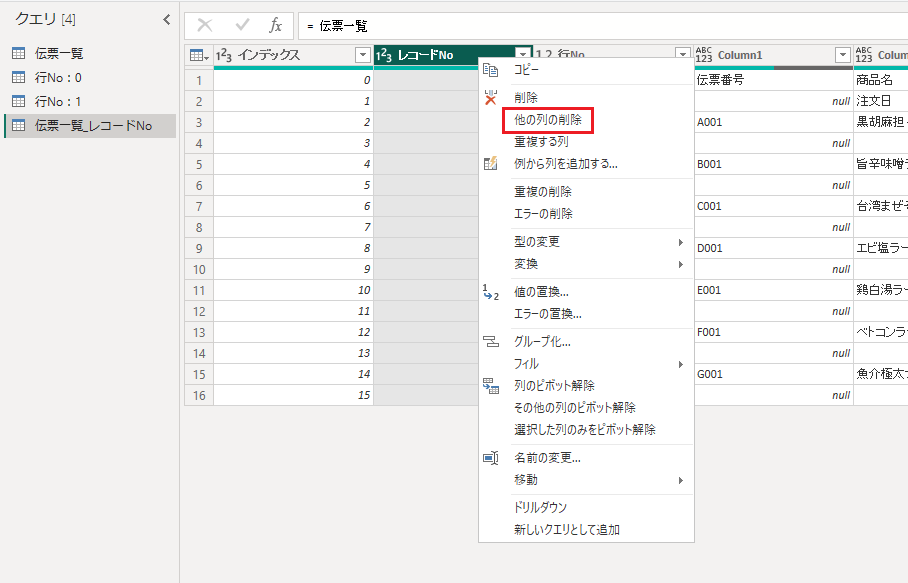Collapse the クエリ queries pane
908x583 pixels.
pyautogui.click(x=166, y=20)
